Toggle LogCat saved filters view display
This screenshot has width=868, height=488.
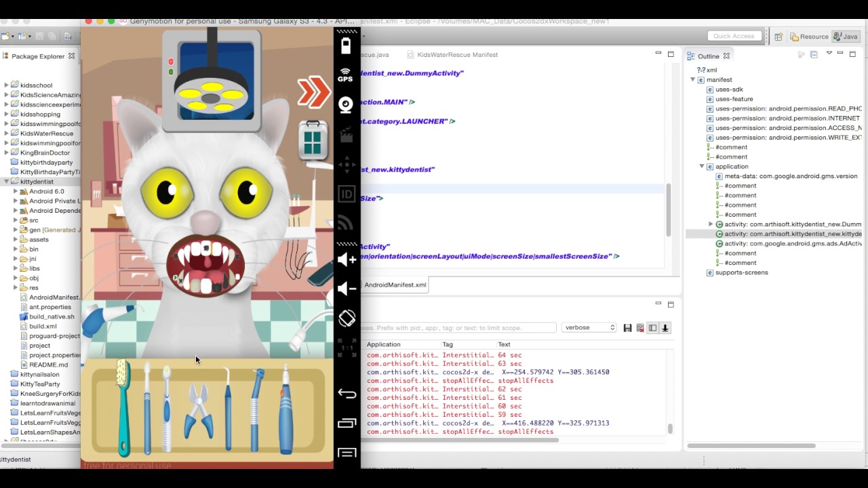pos(652,328)
